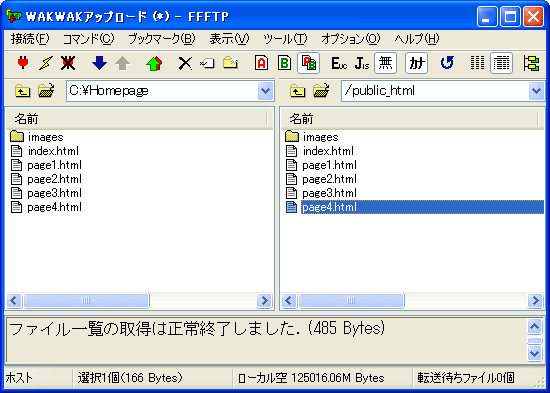Select JIS kanji code conversion
The height and width of the screenshot is (393, 550).
(362, 64)
